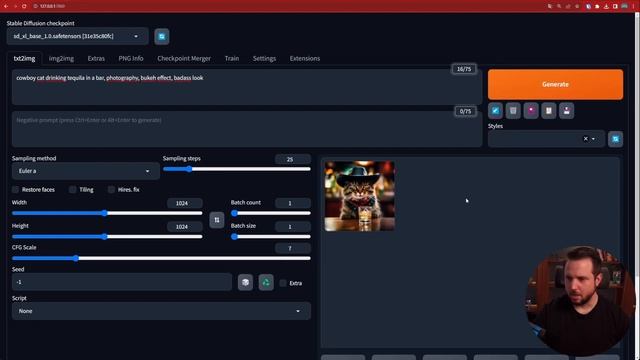The width and height of the screenshot is (640, 360).
Task: Reload the page with the browser refresh icon
Action: (24, 6)
